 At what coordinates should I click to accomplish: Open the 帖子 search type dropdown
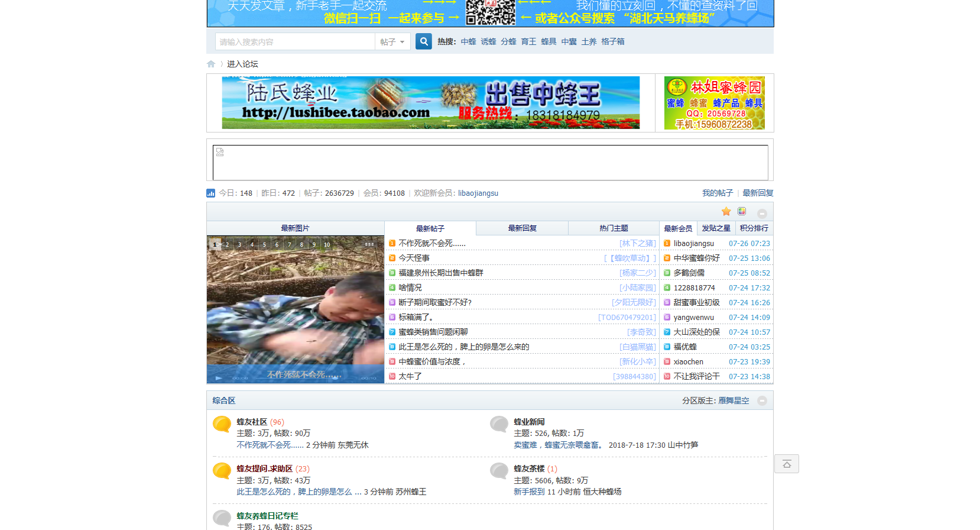pos(392,42)
